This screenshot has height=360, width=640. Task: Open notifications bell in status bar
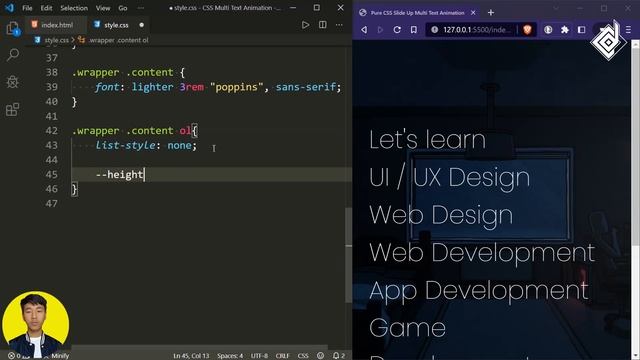point(338,356)
